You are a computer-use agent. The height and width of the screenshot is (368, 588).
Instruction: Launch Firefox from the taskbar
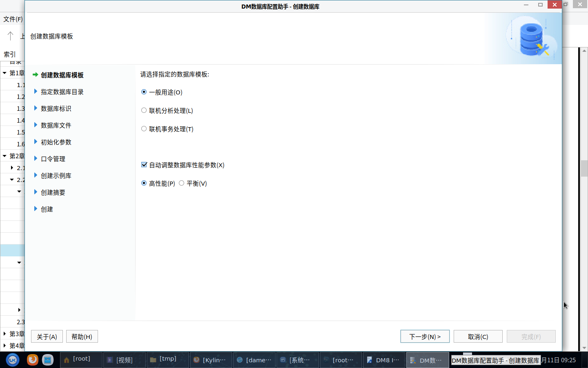[32, 360]
